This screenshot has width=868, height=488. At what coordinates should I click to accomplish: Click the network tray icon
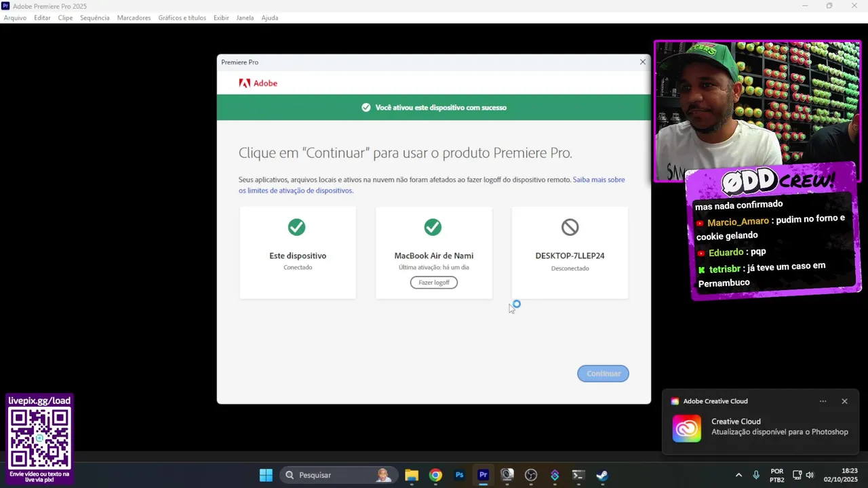(797, 475)
